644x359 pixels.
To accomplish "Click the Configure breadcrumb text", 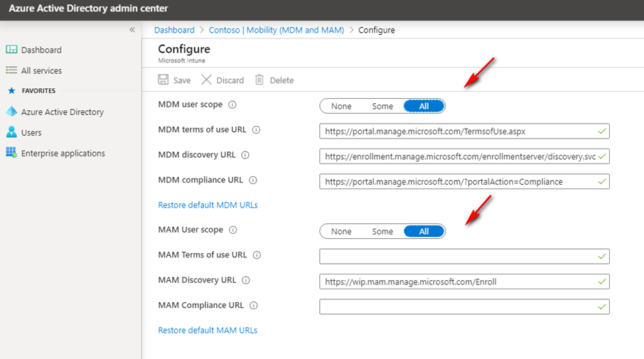I will pos(377,30).
